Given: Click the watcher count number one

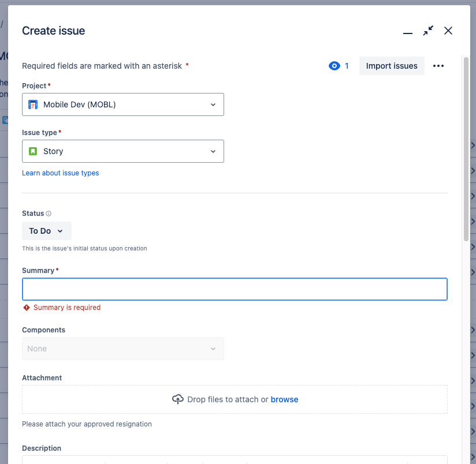Looking at the screenshot, I should (x=345, y=66).
